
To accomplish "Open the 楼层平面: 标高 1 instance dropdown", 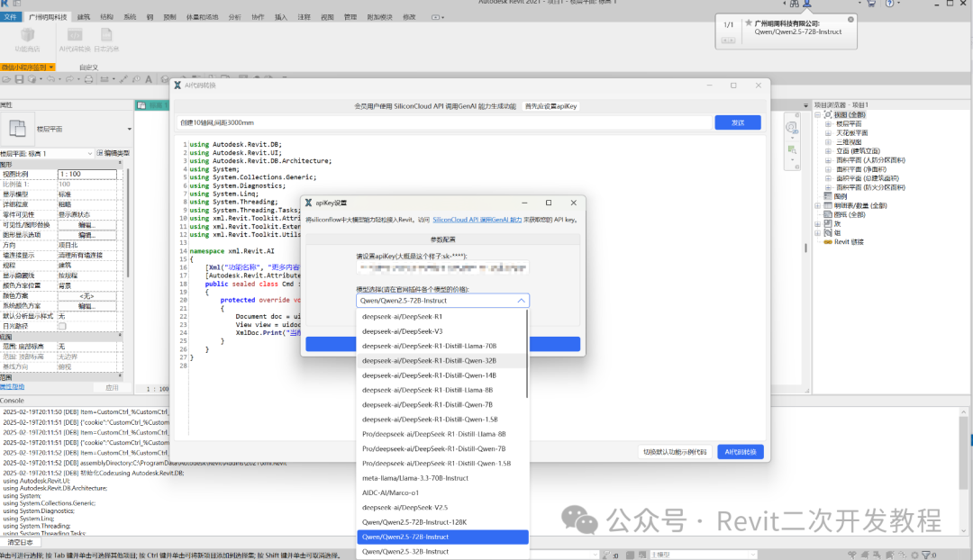I will [x=90, y=153].
